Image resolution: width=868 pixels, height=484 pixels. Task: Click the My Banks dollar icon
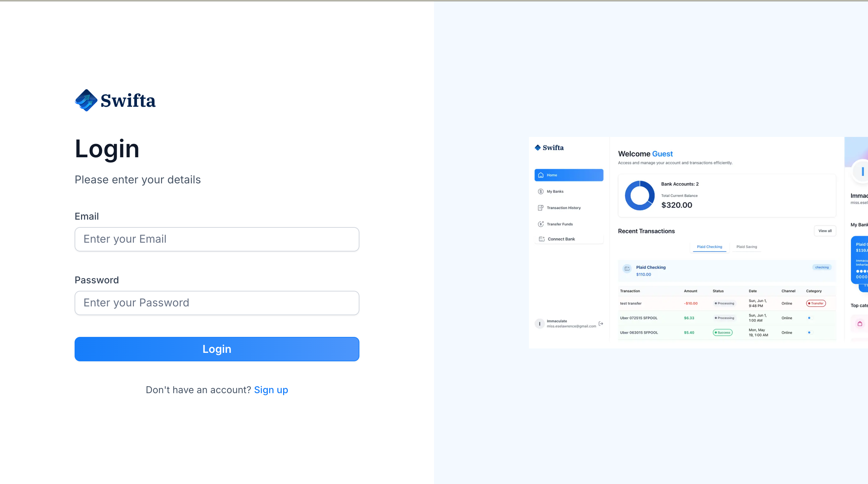pos(541,191)
